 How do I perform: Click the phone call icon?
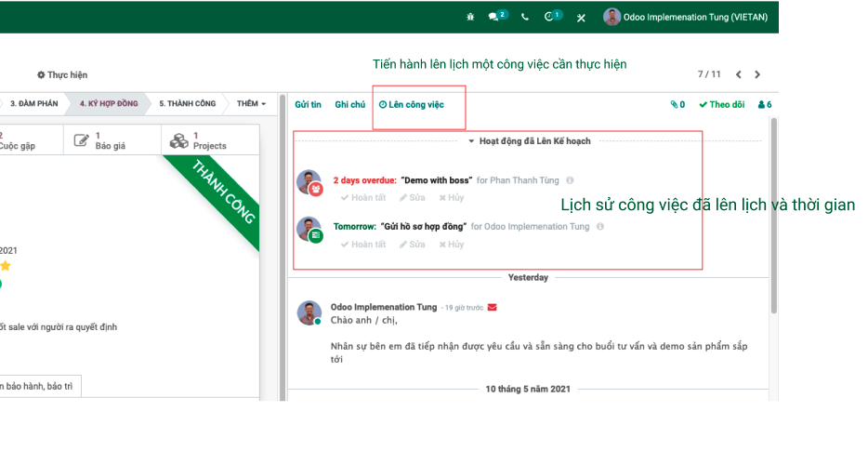pos(525,17)
